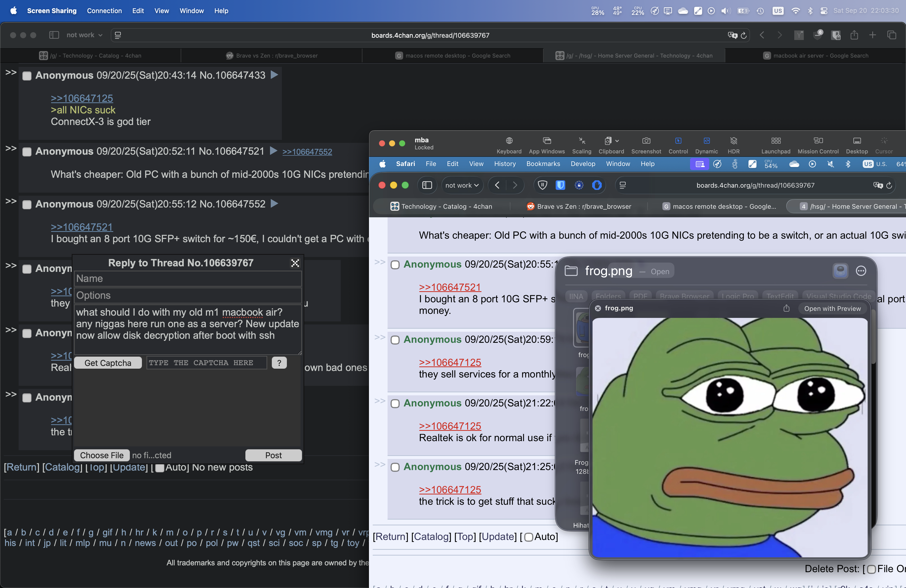Open Wi-Fi status in macOS menu bar
The height and width of the screenshot is (588, 906).
796,11
